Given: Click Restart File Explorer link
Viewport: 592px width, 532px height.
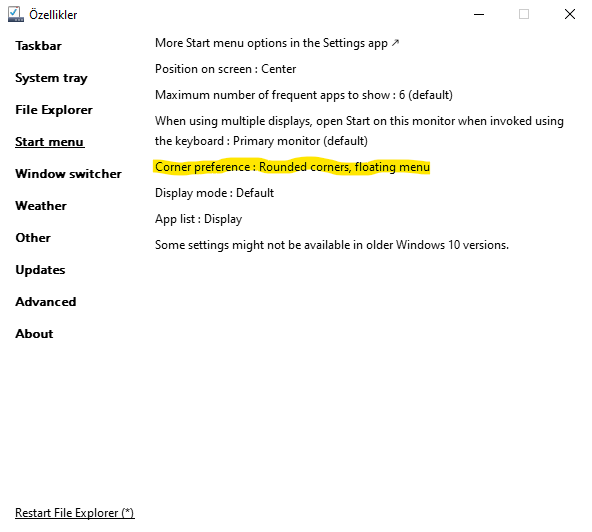Looking at the screenshot, I should point(75,513).
